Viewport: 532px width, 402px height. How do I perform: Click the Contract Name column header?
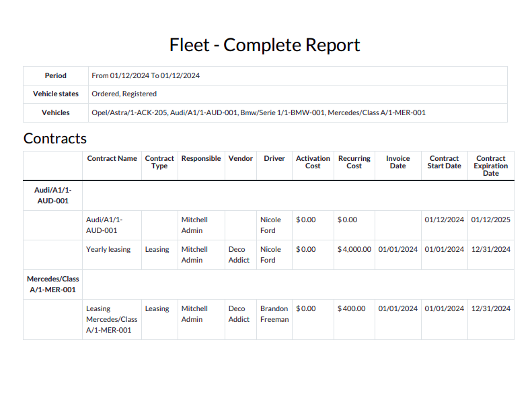click(x=112, y=159)
